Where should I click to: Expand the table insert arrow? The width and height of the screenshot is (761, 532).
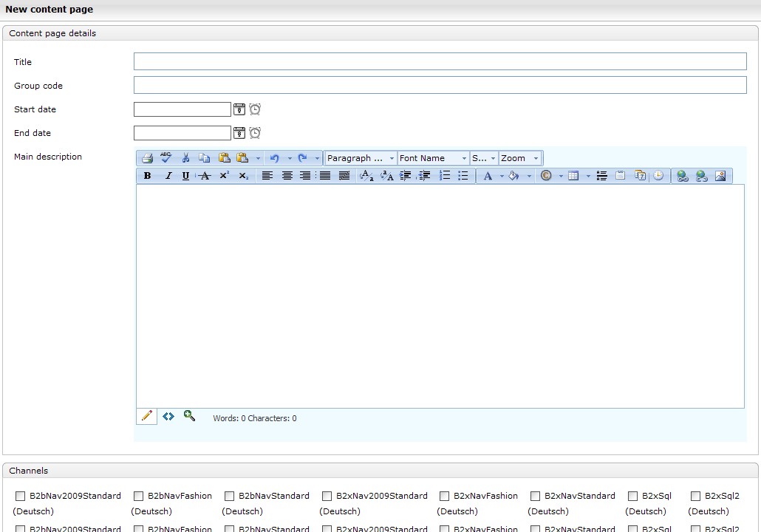tap(587, 176)
